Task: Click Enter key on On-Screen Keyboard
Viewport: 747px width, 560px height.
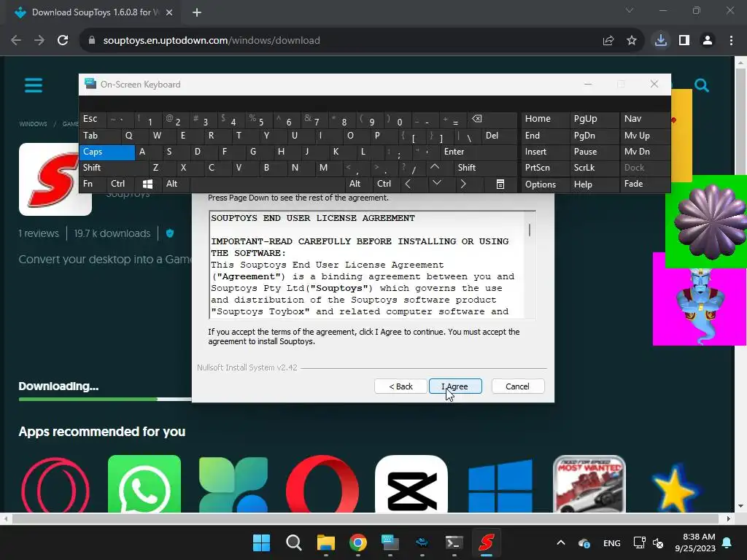Action: [479, 152]
